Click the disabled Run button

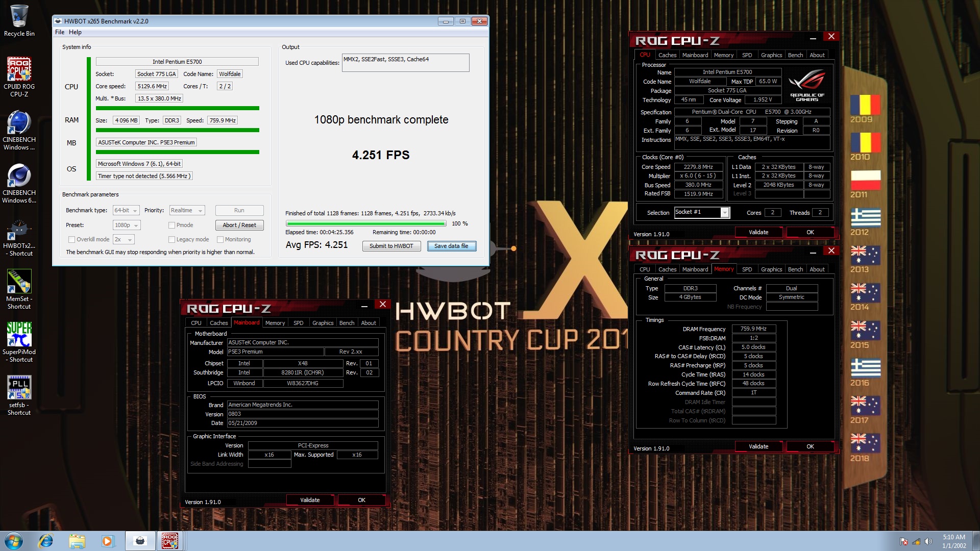click(239, 210)
